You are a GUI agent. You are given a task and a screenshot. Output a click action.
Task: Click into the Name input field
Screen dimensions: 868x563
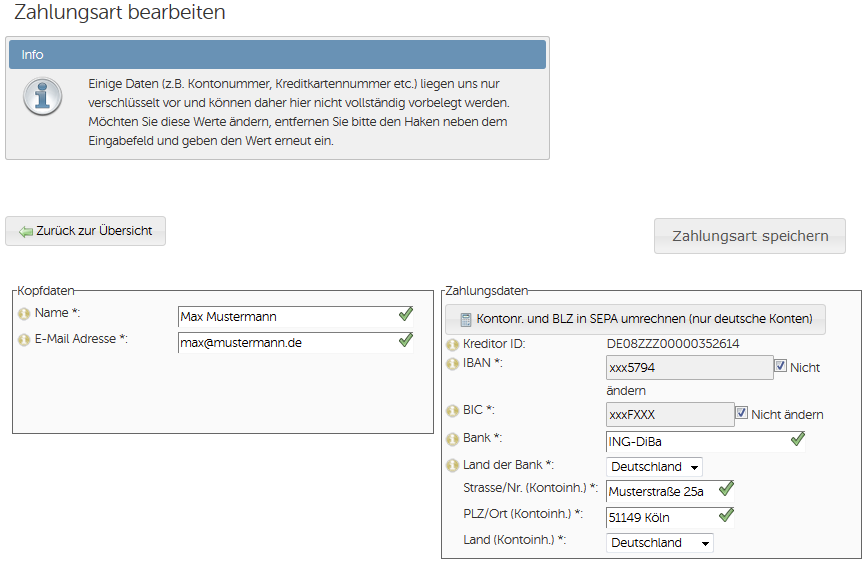click(x=296, y=317)
